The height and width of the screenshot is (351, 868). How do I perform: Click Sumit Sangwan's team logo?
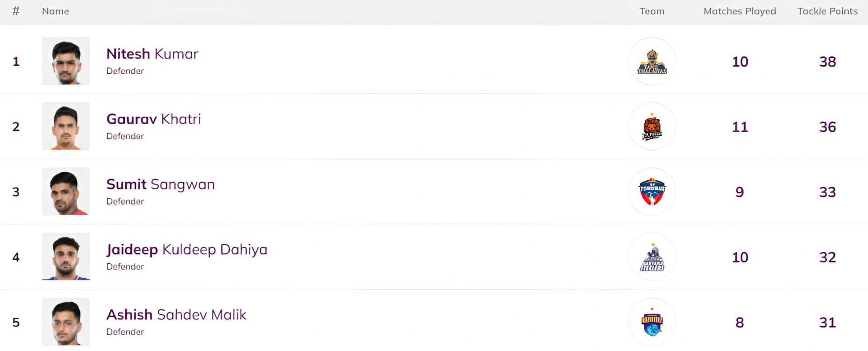coord(652,192)
